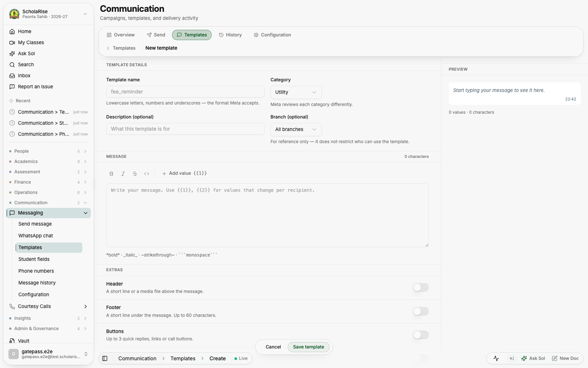
Task: Click the Courtesy Calls phone icon
Action: click(x=12, y=306)
